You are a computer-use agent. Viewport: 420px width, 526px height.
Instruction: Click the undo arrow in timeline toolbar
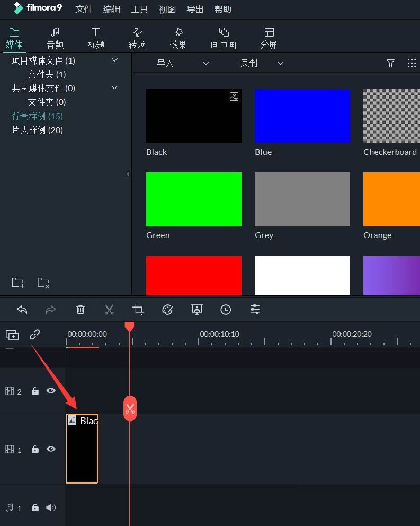coord(22,310)
